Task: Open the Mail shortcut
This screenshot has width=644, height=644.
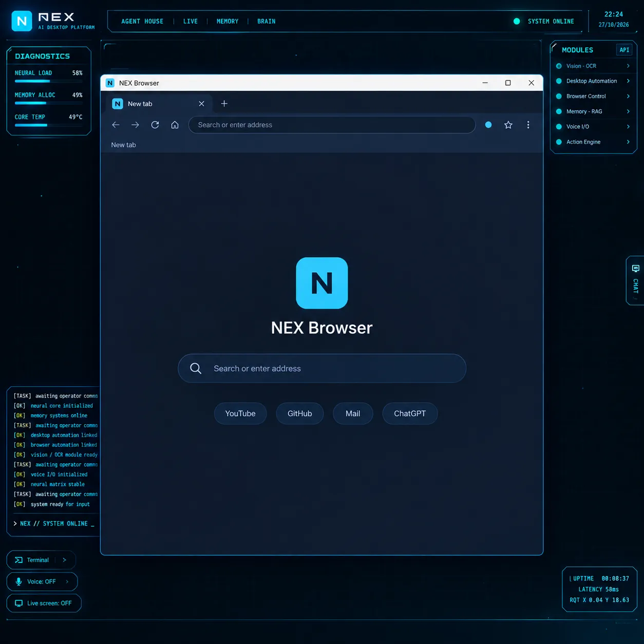Action: point(353,413)
